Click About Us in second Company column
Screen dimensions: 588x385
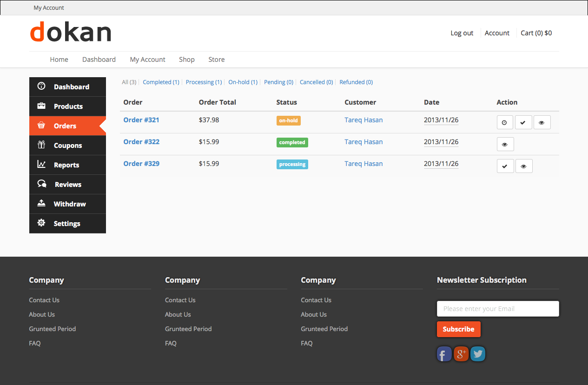pyautogui.click(x=178, y=314)
